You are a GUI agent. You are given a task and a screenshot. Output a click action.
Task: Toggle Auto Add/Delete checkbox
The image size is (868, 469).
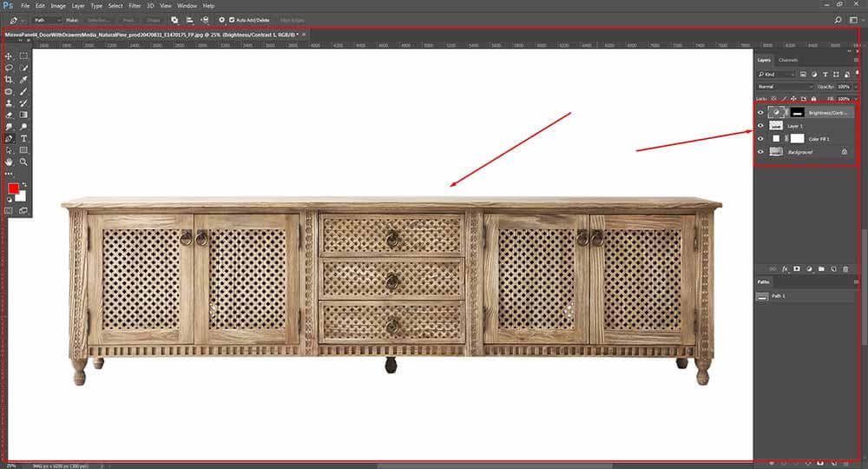tap(232, 20)
